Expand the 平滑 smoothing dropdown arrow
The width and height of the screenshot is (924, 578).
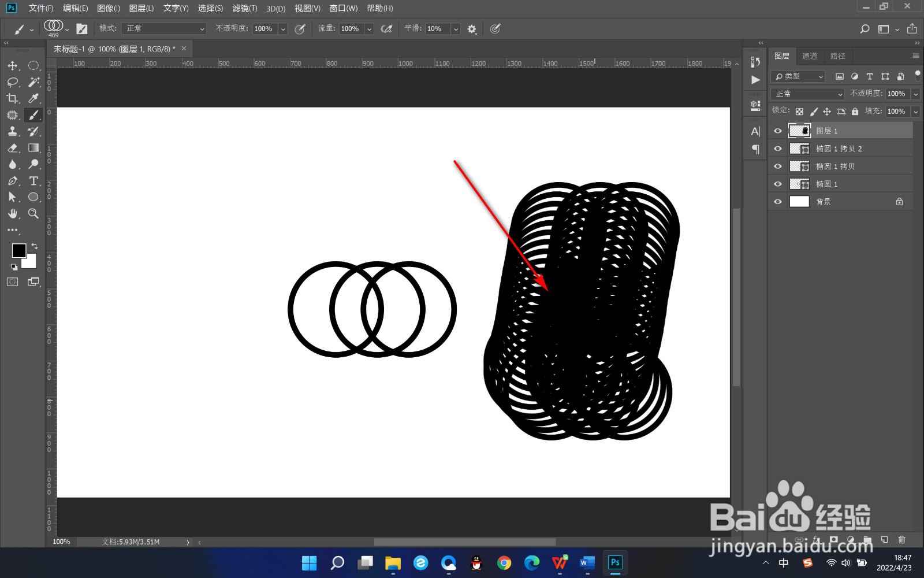(x=456, y=29)
